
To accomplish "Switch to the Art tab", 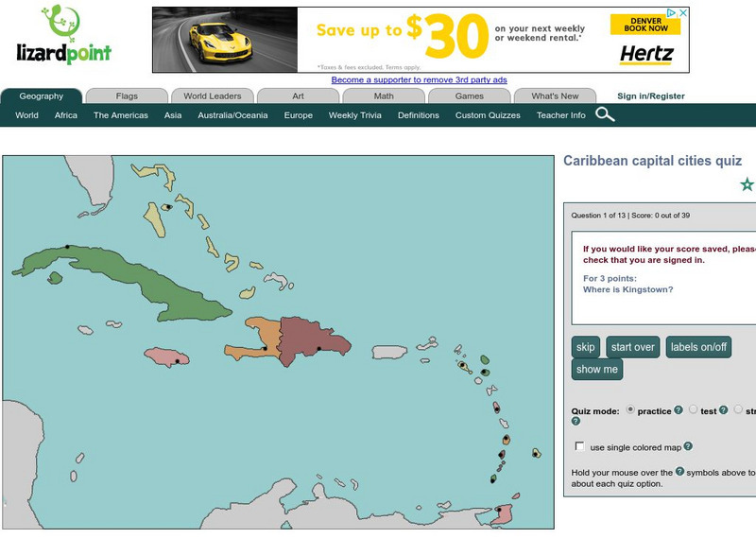I will [x=298, y=96].
